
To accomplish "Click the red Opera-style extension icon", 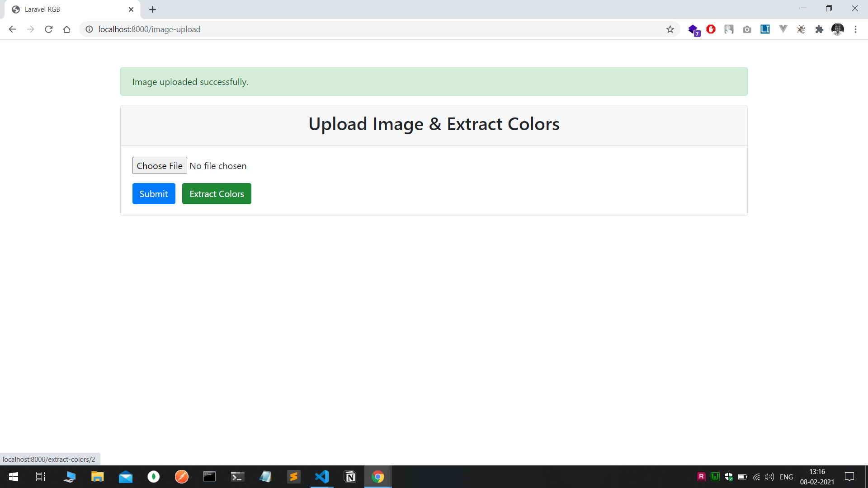I will click(x=711, y=29).
